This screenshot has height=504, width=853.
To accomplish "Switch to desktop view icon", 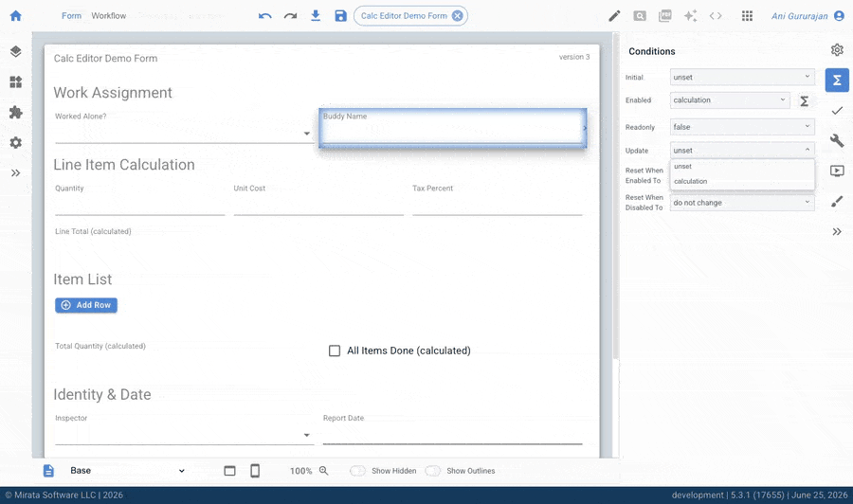I will pyautogui.click(x=229, y=471).
